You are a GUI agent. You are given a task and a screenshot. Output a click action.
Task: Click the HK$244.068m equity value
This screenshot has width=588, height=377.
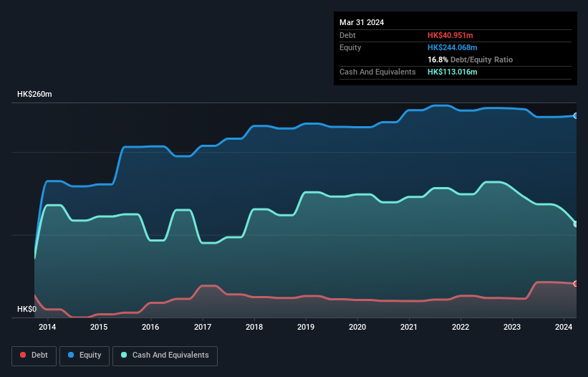click(x=452, y=47)
